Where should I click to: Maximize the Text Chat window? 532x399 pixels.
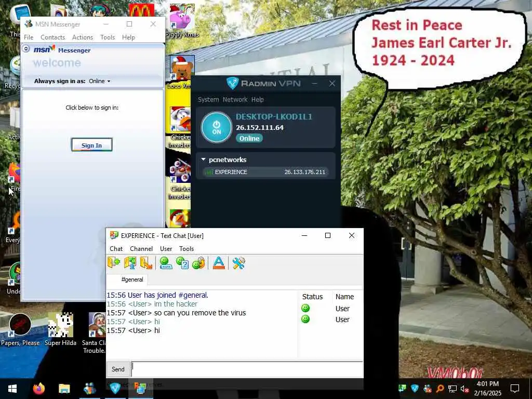(x=328, y=235)
